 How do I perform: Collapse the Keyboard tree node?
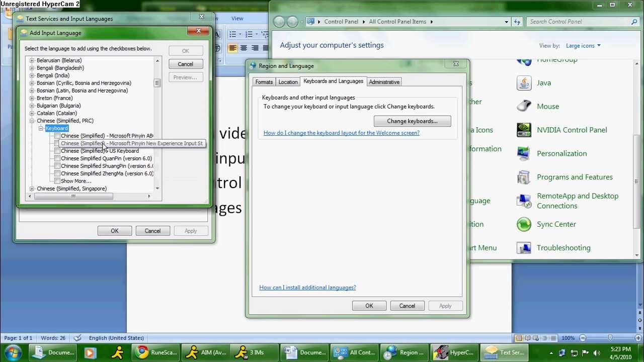[x=41, y=128]
